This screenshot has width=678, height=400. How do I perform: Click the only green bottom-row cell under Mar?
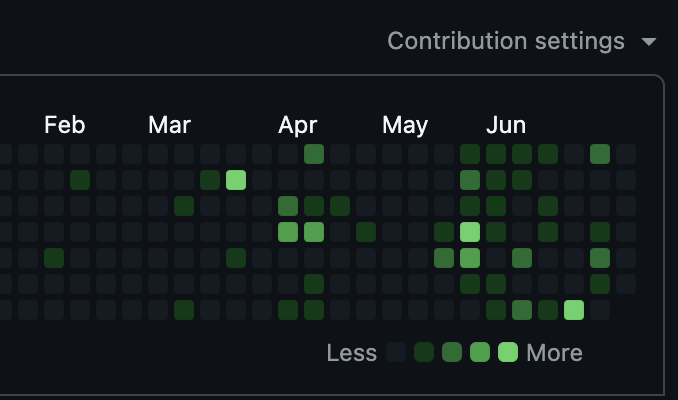pos(184,310)
